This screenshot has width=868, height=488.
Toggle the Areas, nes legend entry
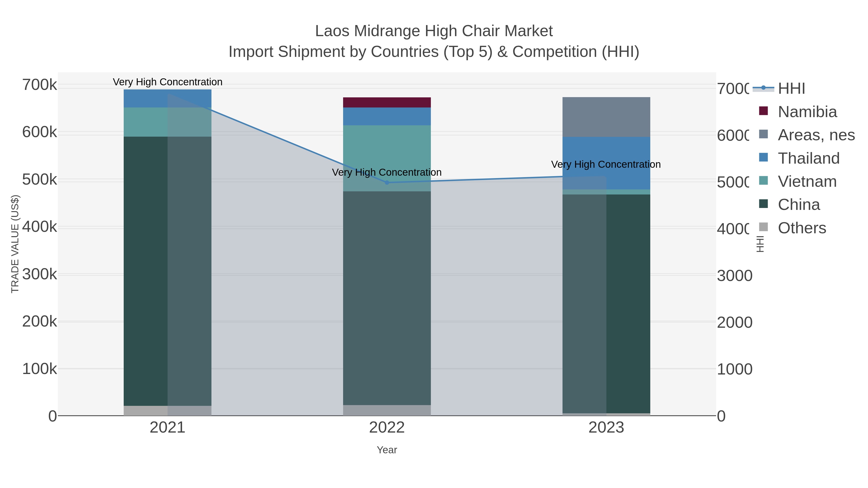[807, 135]
